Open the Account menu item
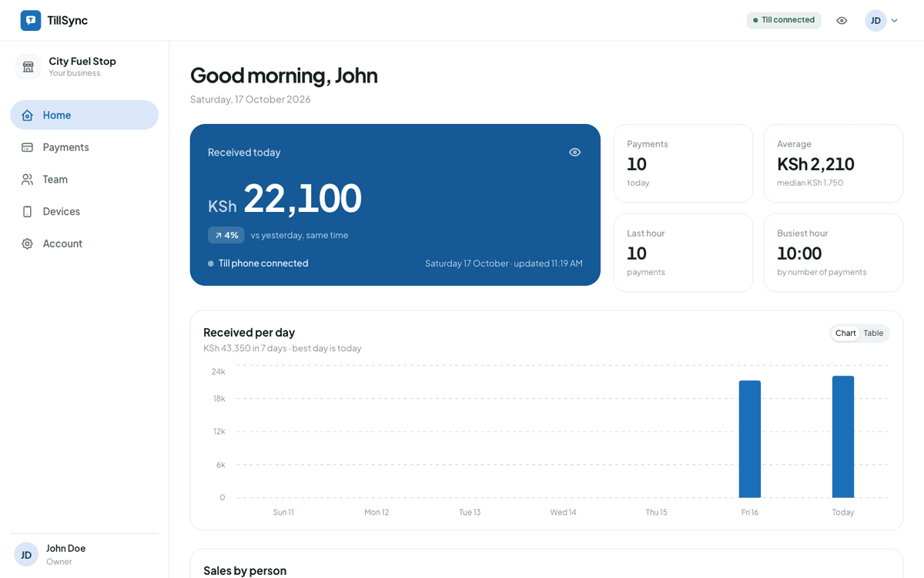 [x=84, y=244]
